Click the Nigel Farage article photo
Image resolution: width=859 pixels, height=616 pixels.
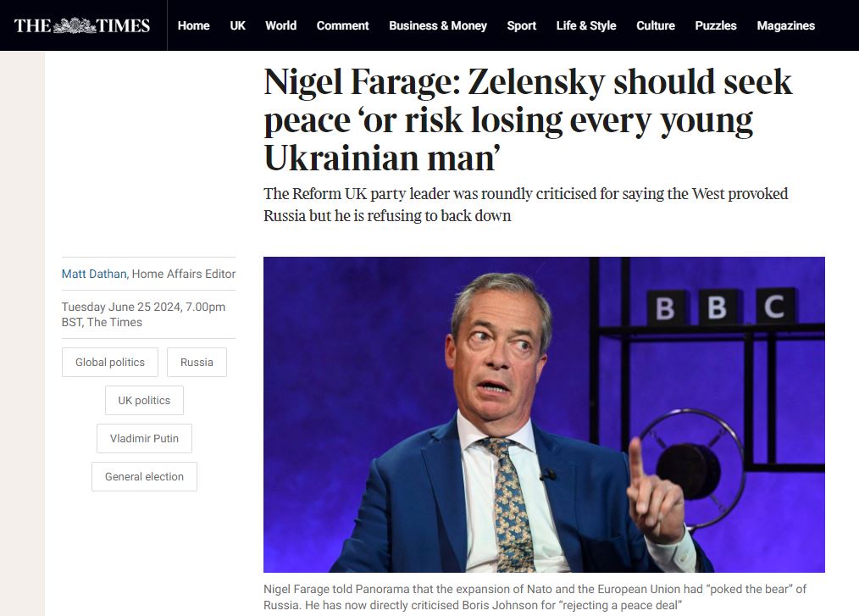[x=544, y=414]
